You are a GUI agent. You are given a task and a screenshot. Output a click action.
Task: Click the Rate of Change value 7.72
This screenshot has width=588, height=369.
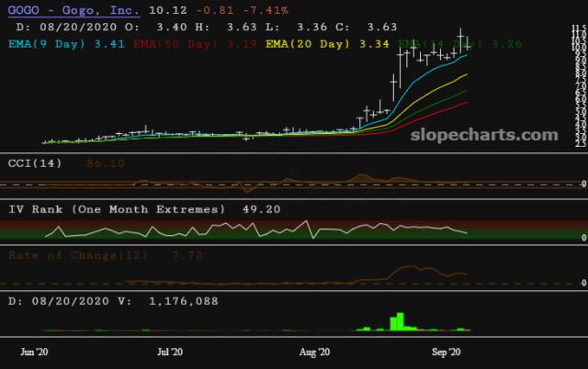click(x=187, y=255)
